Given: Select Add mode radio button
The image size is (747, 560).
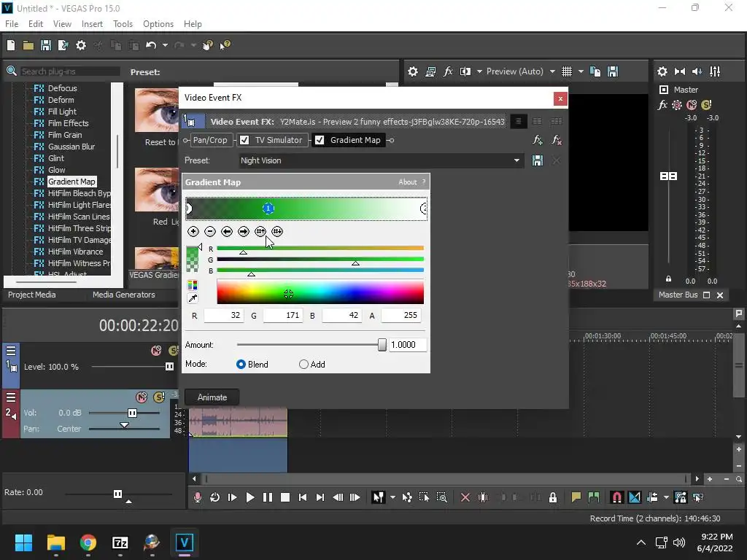Looking at the screenshot, I should point(303,365).
